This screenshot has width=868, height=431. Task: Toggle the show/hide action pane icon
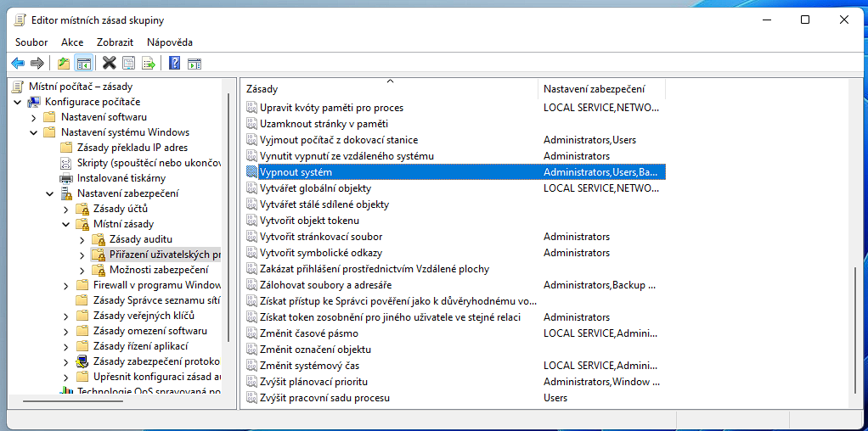click(x=194, y=63)
